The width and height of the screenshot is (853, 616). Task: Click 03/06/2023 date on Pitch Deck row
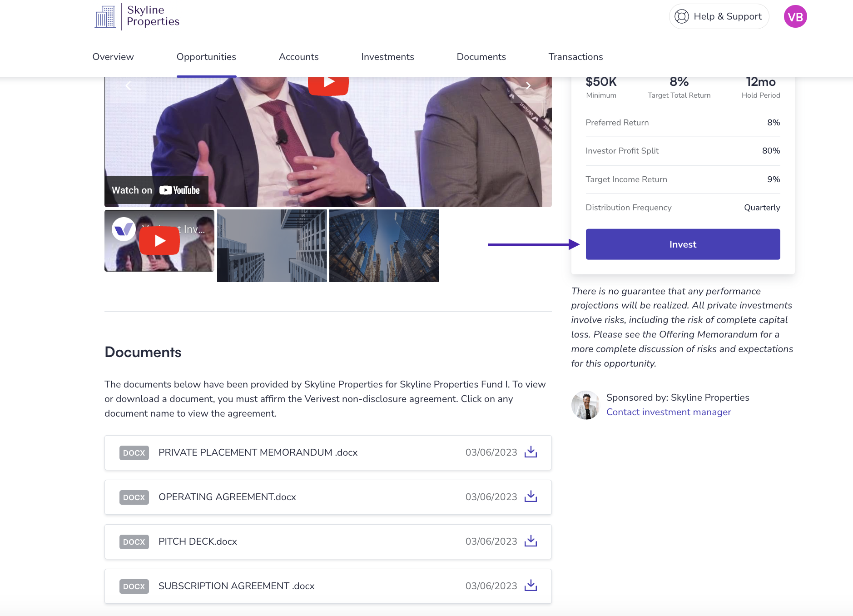pos(491,541)
